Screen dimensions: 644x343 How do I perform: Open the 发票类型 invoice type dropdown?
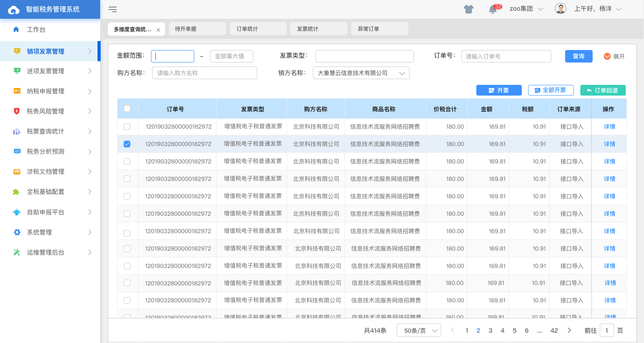tap(364, 56)
